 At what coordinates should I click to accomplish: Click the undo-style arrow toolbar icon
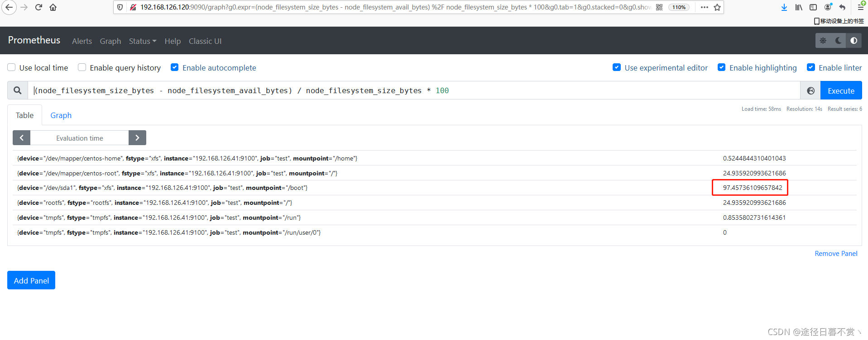point(842,7)
